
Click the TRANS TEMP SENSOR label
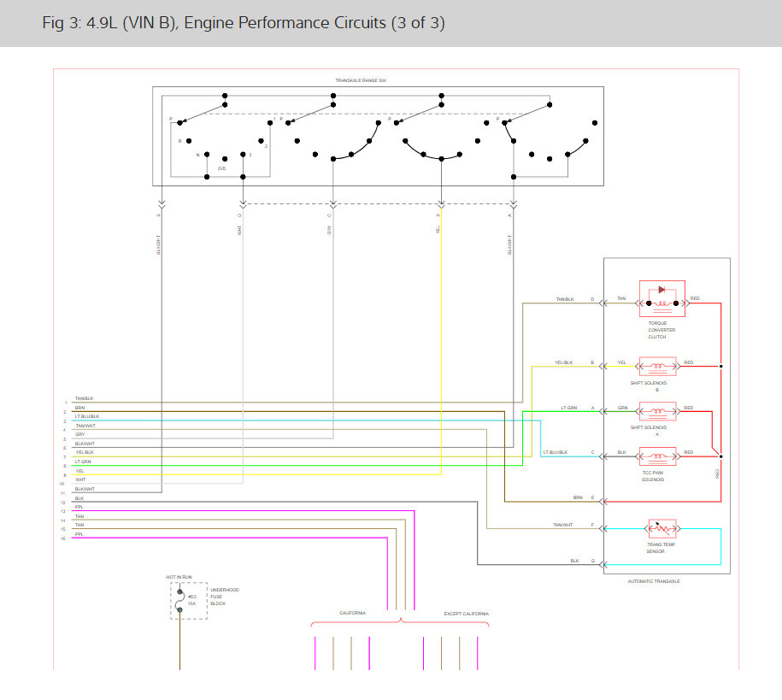pos(661,548)
